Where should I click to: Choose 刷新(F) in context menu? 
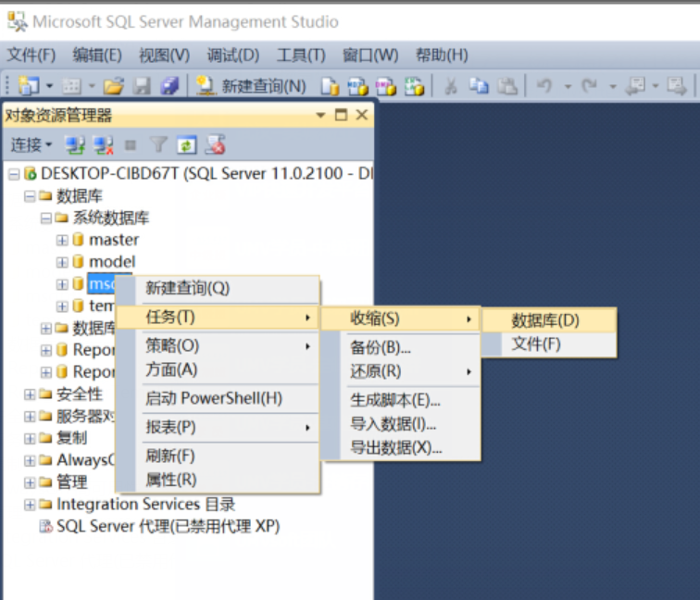click(x=218, y=456)
